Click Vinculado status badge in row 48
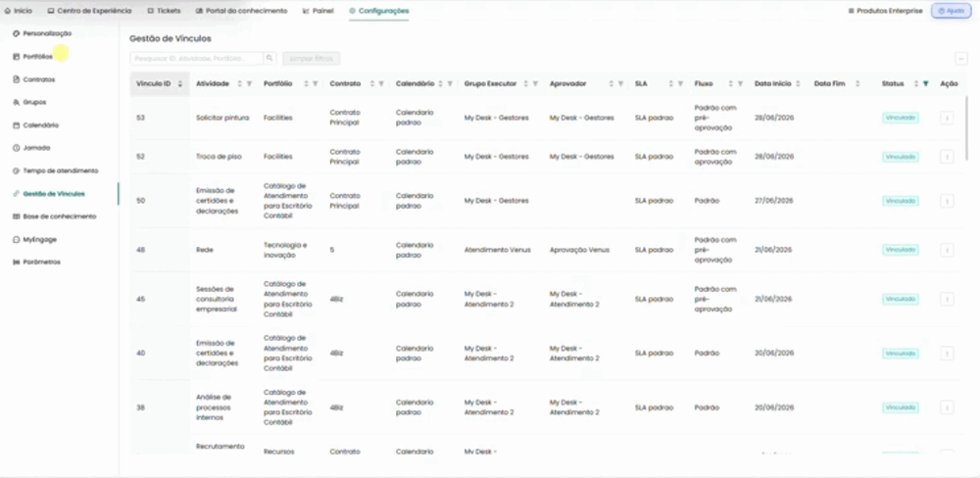980x478 pixels. [900, 250]
